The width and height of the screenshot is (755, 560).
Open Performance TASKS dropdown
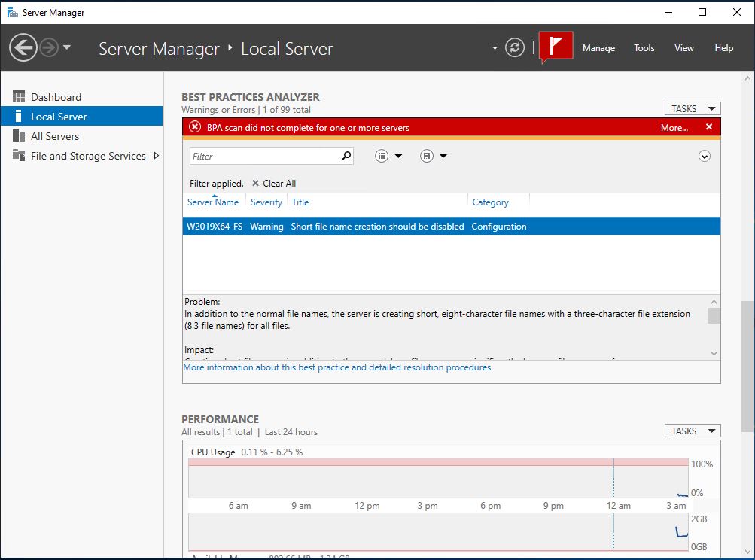[x=693, y=431]
